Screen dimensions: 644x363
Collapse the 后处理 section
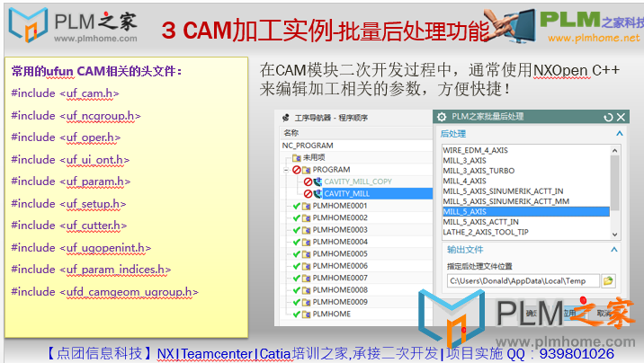coord(620,134)
